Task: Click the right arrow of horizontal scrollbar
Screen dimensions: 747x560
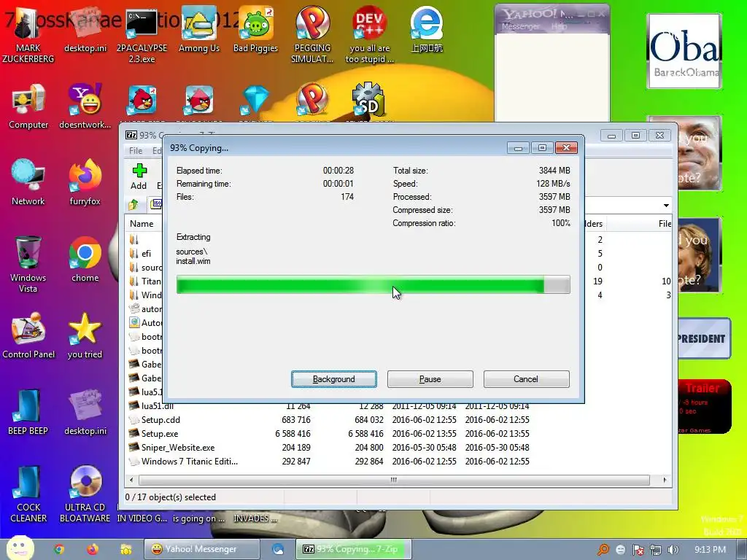Action: (665, 480)
